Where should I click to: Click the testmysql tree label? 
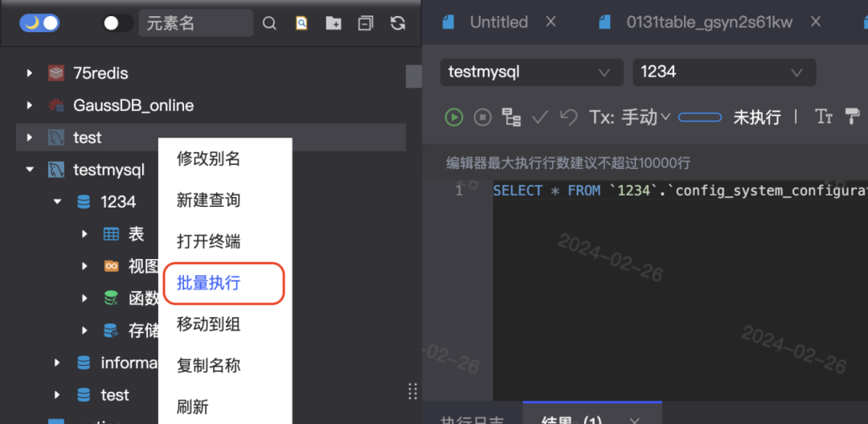click(109, 170)
